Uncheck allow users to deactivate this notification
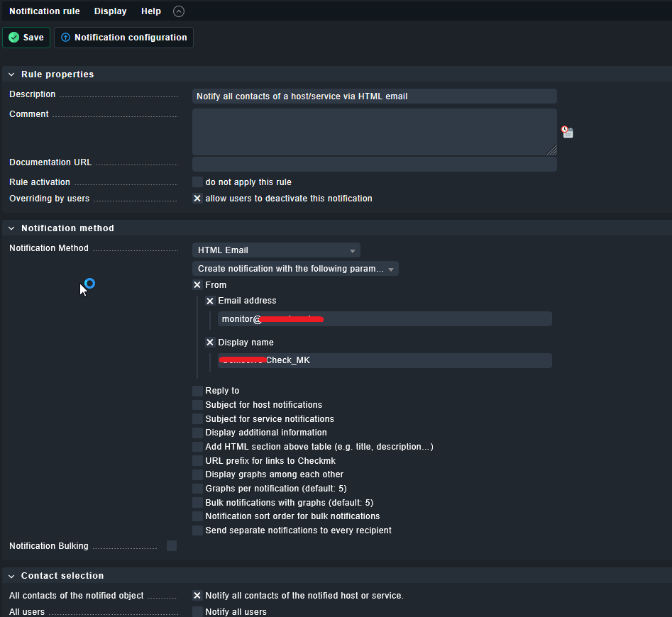Viewport: 672px width, 617px height. tap(197, 199)
